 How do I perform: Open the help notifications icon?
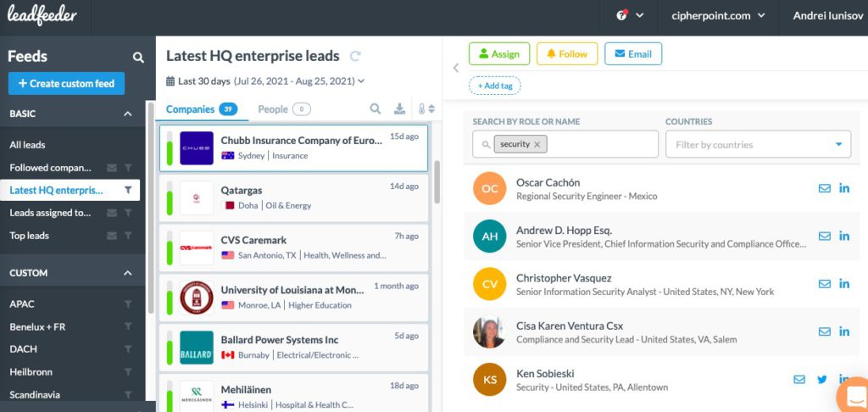tap(621, 15)
